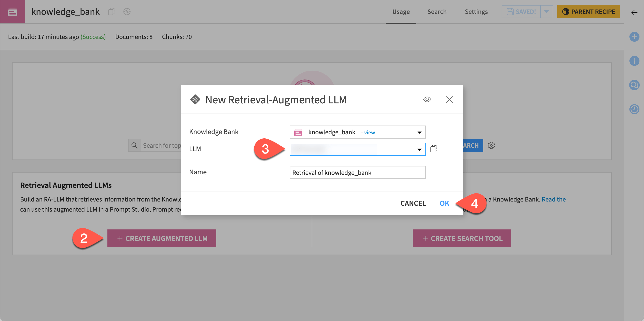644x321 pixels.
Task: Click the copy icon beside LLM dropdown
Action: click(433, 149)
